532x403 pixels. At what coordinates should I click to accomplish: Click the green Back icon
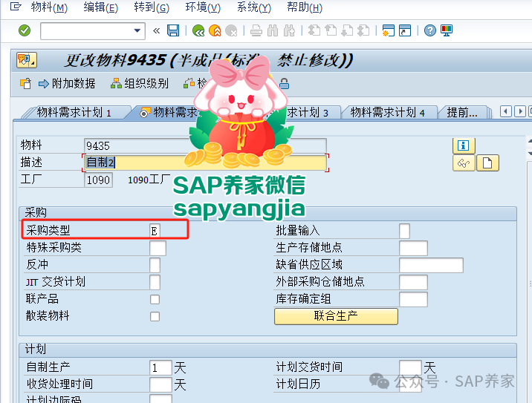click(x=198, y=31)
